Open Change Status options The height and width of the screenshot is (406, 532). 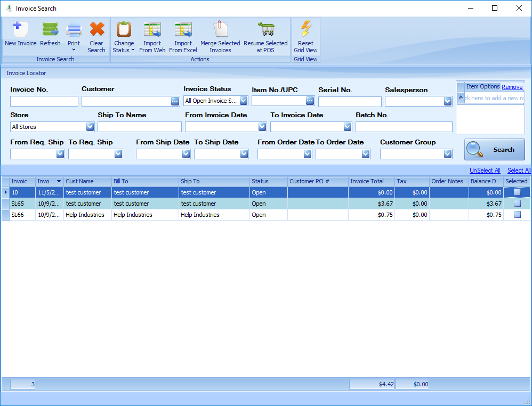[124, 35]
